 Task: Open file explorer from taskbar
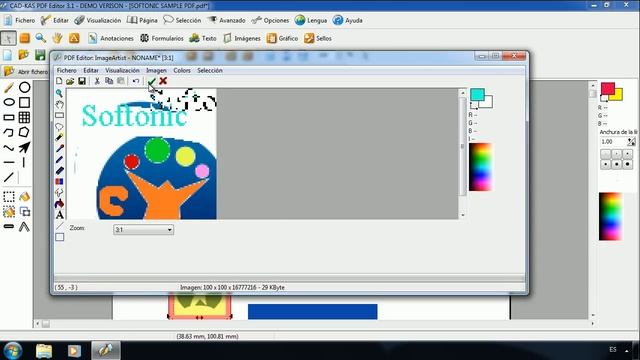tap(44, 351)
